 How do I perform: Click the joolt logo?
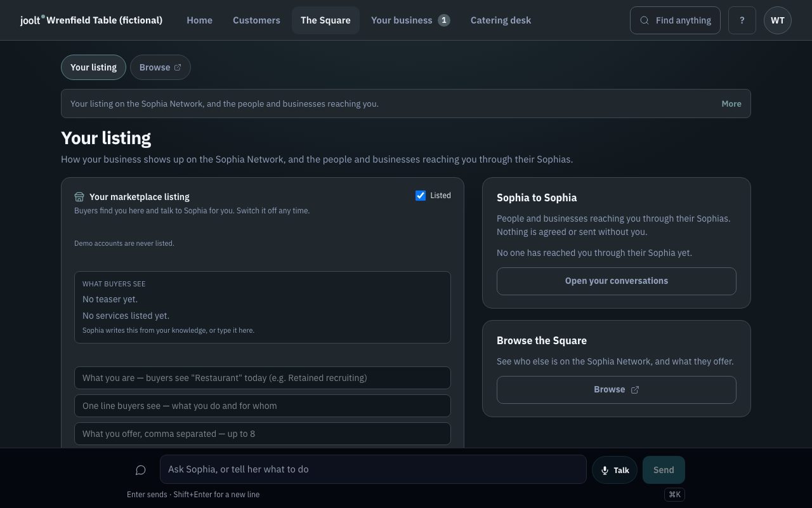32,20
